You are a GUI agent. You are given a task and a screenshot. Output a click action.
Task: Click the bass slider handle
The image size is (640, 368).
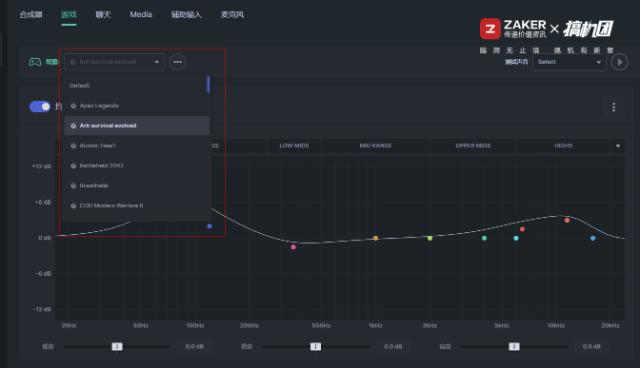[117, 346]
